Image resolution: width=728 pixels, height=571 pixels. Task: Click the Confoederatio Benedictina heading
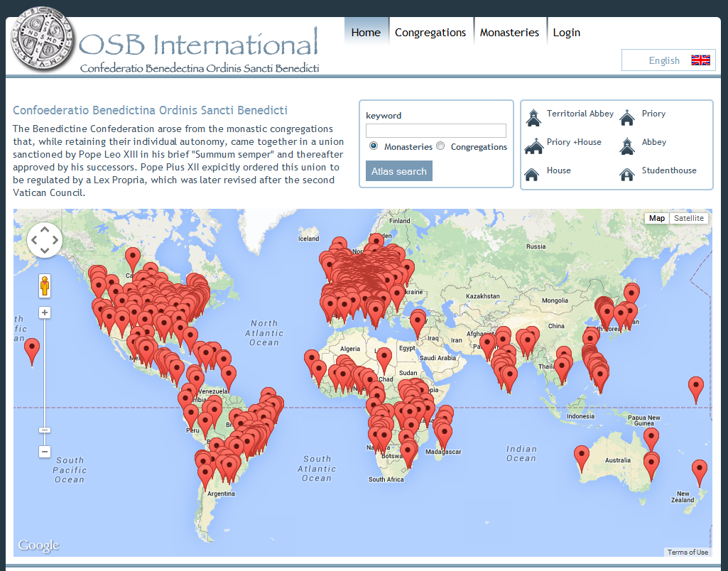click(x=150, y=111)
